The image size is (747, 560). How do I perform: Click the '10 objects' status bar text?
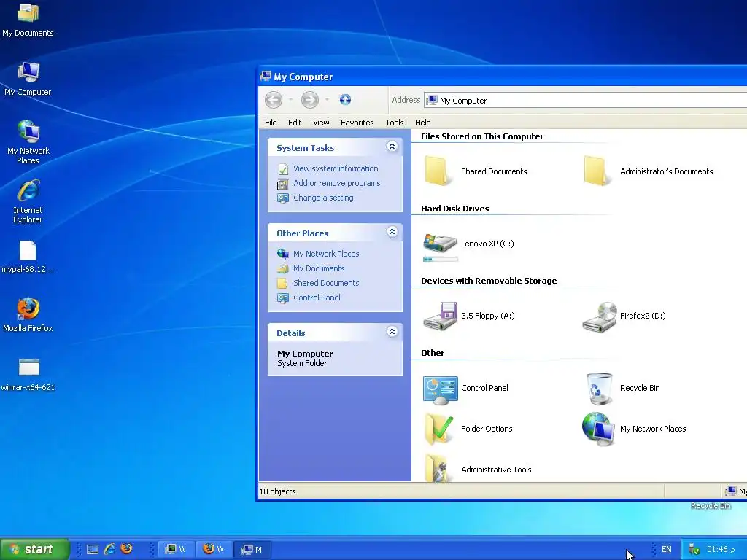[277, 491]
